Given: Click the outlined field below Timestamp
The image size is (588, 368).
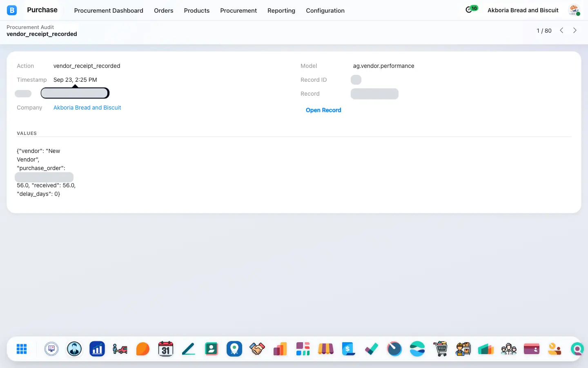Looking at the screenshot, I should point(75,93).
